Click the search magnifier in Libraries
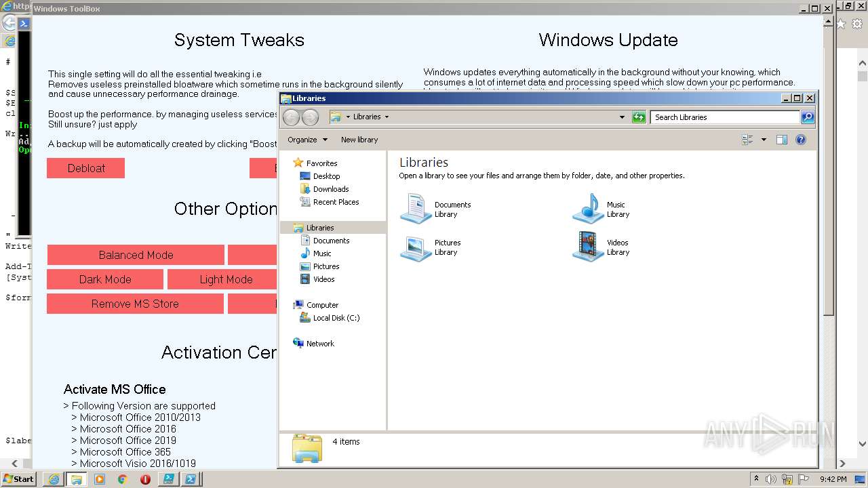The image size is (868, 488). [x=808, y=117]
